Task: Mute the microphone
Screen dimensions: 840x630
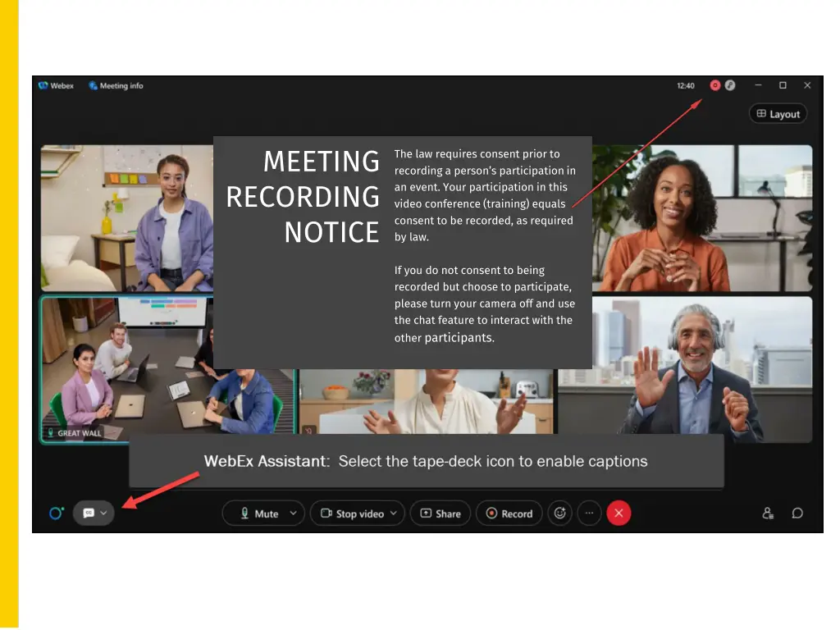Action: (258, 514)
